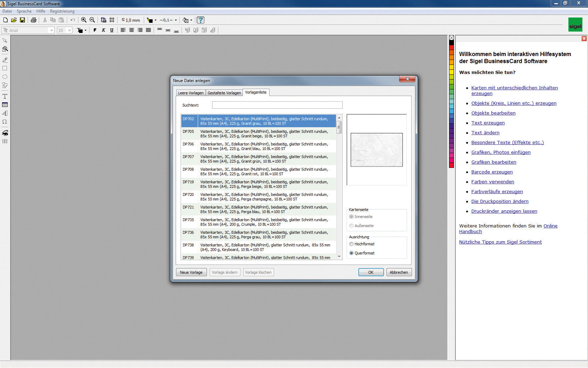Select Innenseite under Kartenseite
Image resolution: width=588 pixels, height=368 pixels.
pos(351,217)
